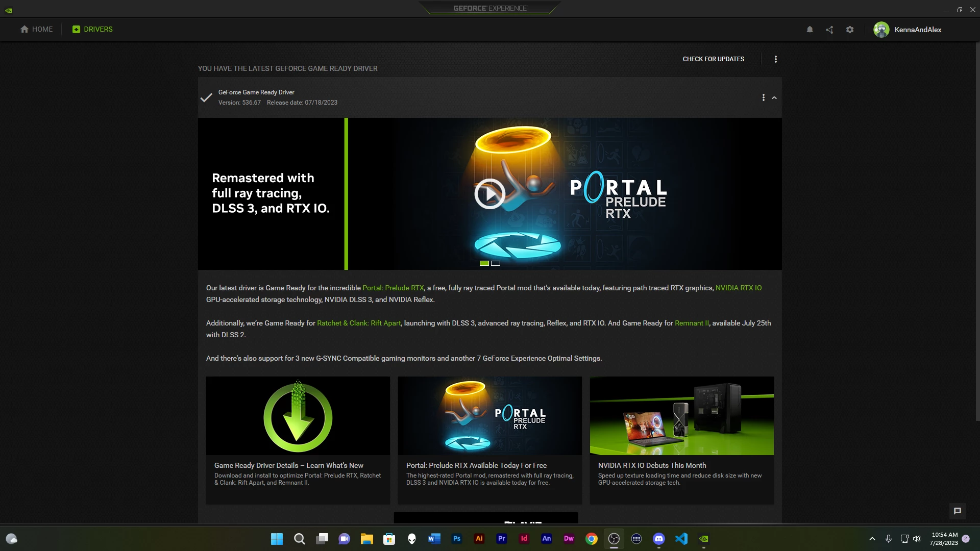980x551 pixels.
Task: Click Check for Updates button
Action: [713, 59]
